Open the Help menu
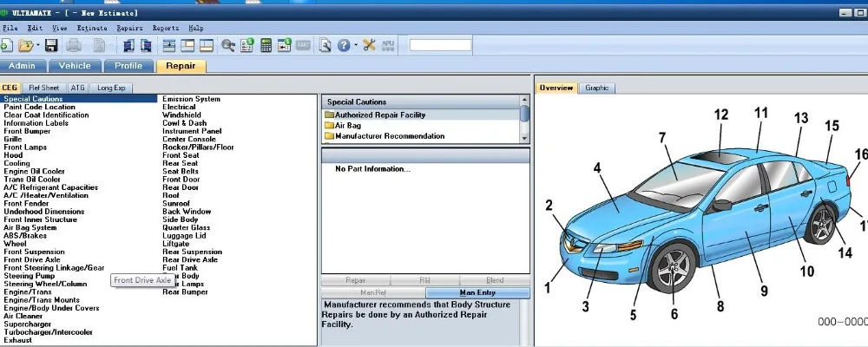This screenshot has height=347, width=868. (x=196, y=28)
